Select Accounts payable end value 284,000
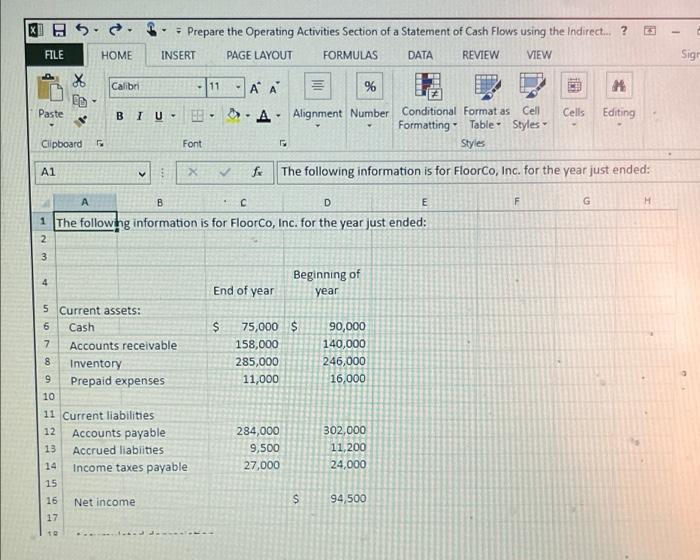Viewport: 700px width, 560px height. [x=245, y=431]
